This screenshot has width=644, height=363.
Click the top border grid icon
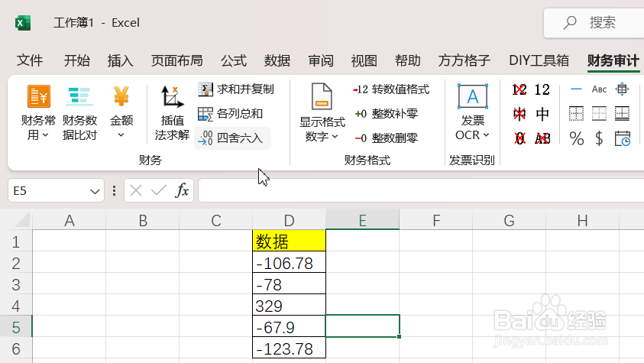point(576,114)
